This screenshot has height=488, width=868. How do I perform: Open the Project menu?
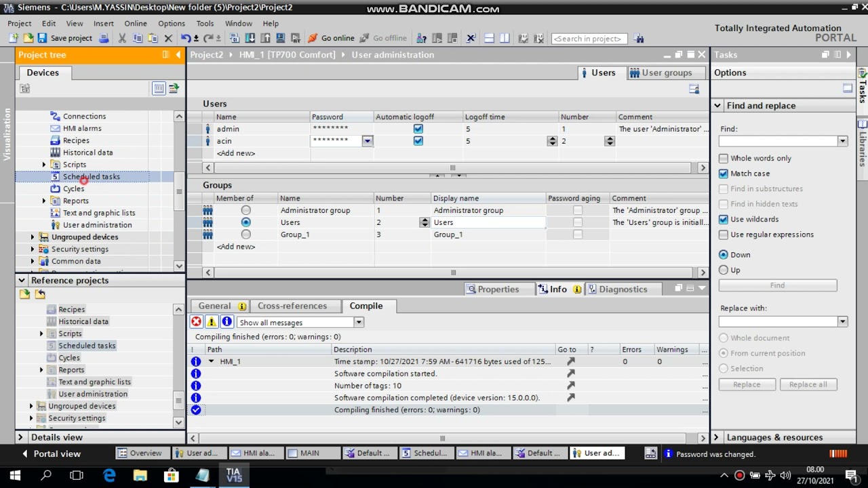pos(20,23)
